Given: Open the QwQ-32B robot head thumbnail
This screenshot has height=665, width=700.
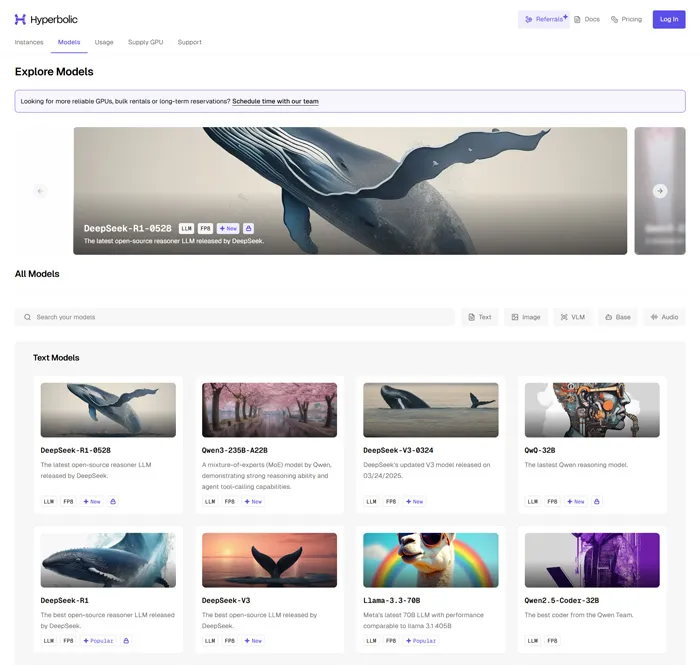Looking at the screenshot, I should [592, 410].
